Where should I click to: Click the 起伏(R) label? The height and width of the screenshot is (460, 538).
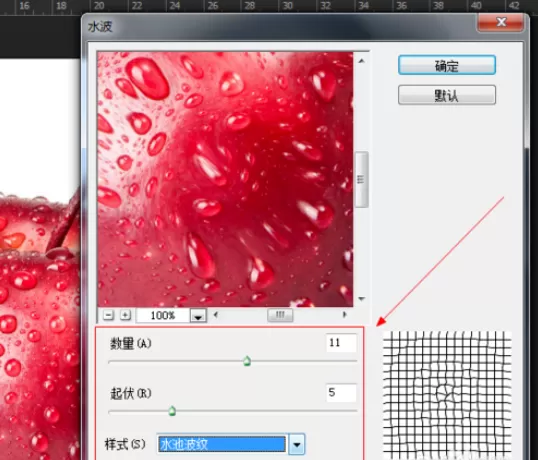pos(131,393)
